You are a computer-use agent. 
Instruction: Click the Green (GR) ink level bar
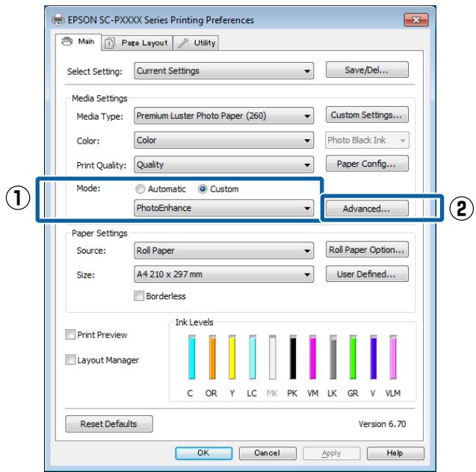click(x=353, y=357)
